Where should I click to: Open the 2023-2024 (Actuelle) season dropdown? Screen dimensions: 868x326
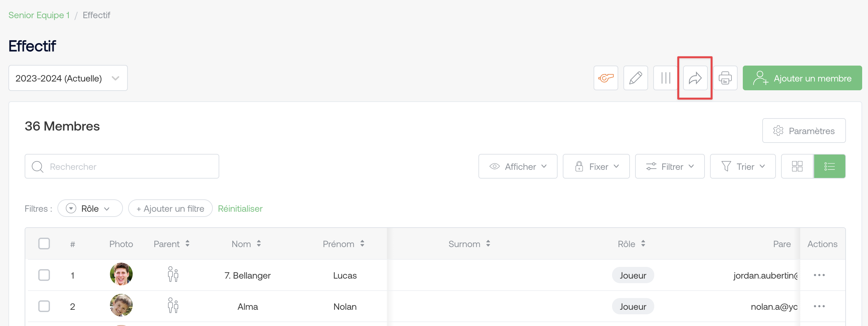pos(68,78)
